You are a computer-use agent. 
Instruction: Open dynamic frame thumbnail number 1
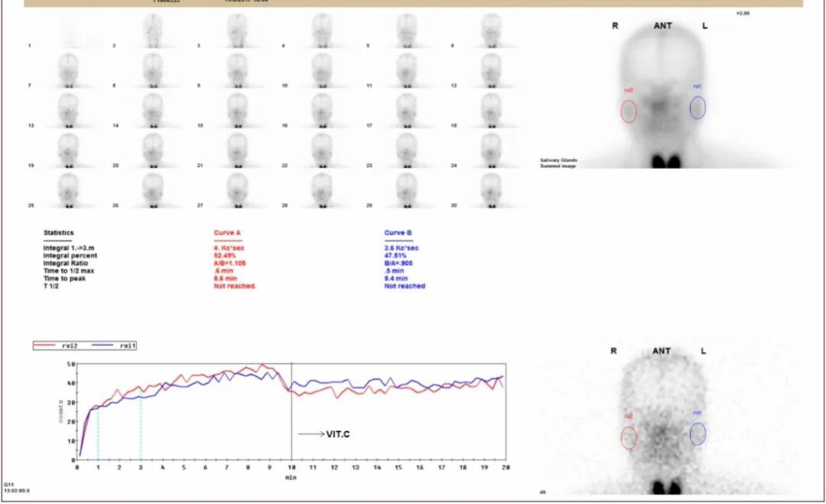pos(69,32)
